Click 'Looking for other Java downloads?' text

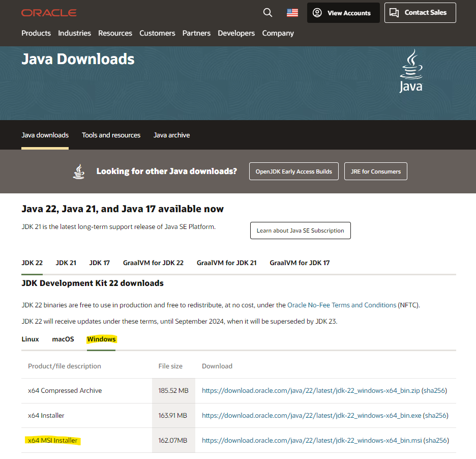167,171
